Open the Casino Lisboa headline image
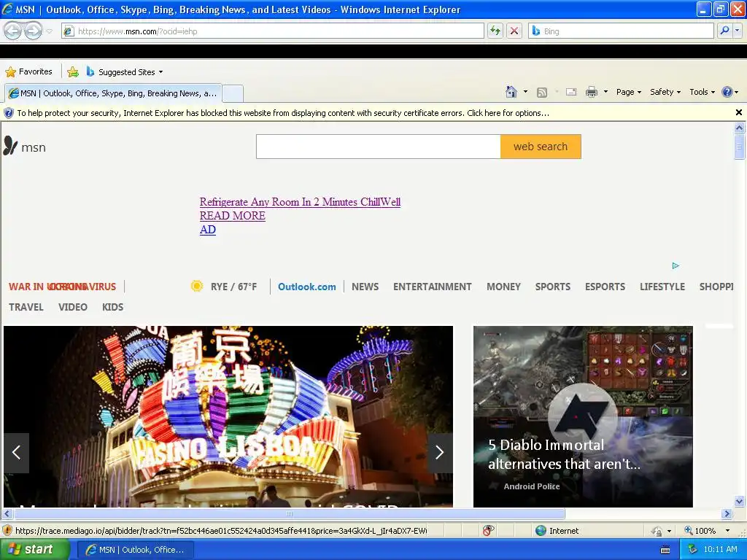Screen dimensions: 747x560 [228, 416]
